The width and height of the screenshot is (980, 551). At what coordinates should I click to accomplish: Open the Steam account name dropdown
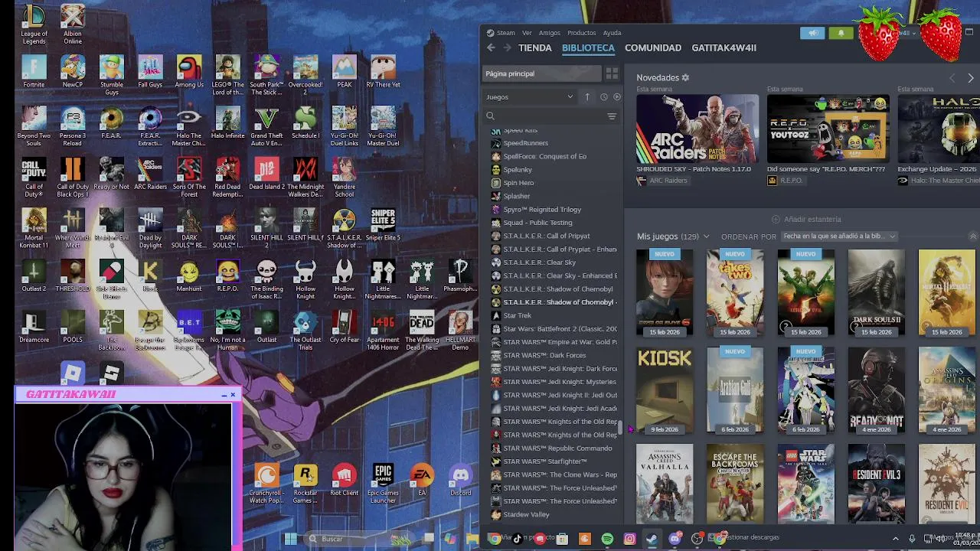coord(905,33)
